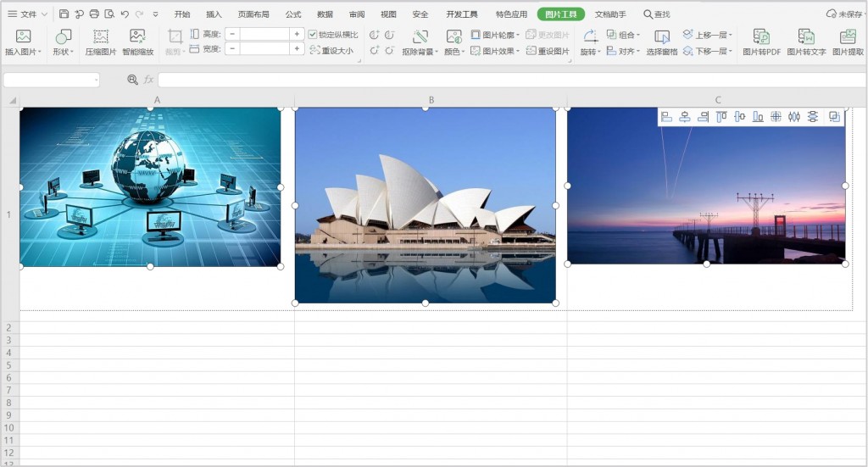Switch to Review (审阅) tab
Screen dimensions: 868x467
tap(357, 14)
